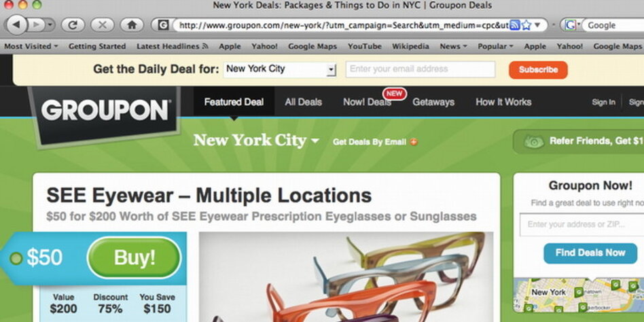
Task: Open the Most Visited bookmarks dropdown
Action: [x=31, y=46]
